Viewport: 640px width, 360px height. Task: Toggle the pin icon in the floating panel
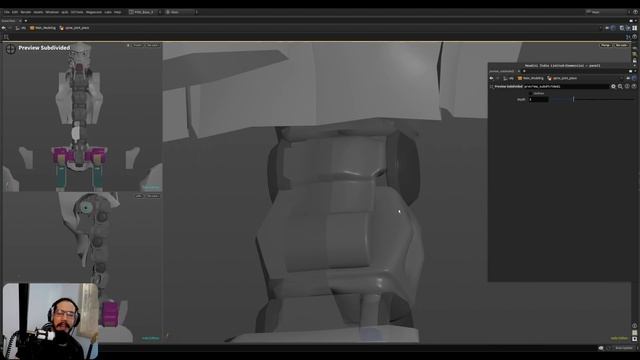(x=628, y=78)
